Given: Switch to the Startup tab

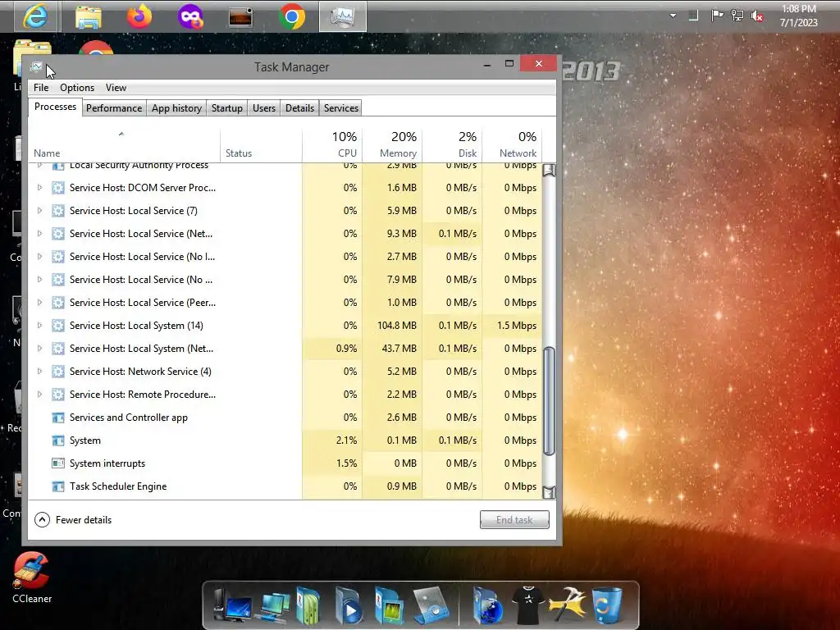Looking at the screenshot, I should coord(227,108).
